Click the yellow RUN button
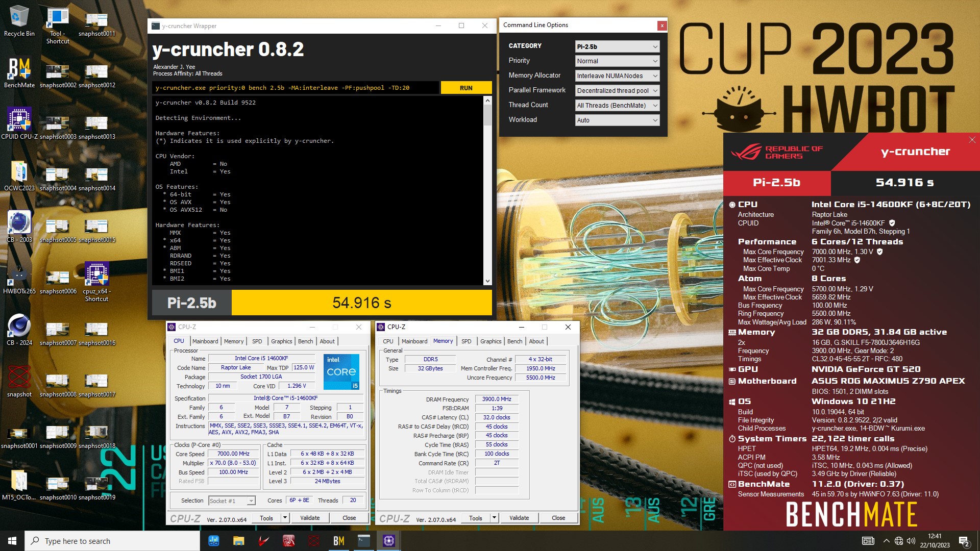The image size is (980, 551). click(466, 88)
